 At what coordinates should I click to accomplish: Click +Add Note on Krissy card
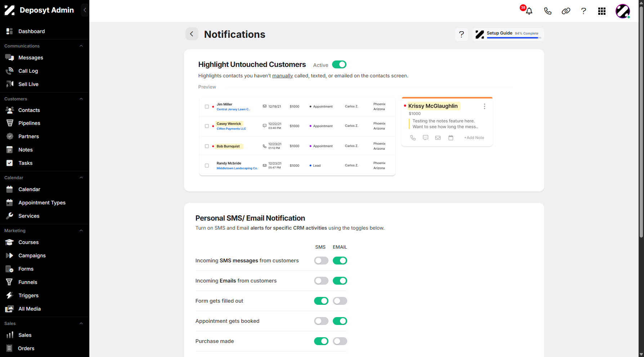coord(474,137)
